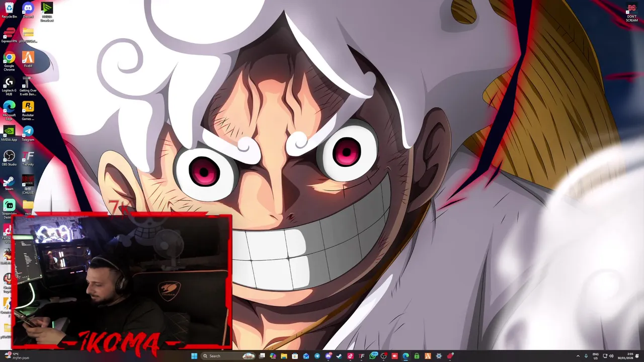This screenshot has width=644, height=362.
Task: Switch to Steam on the taskbar
Action: tap(339, 356)
